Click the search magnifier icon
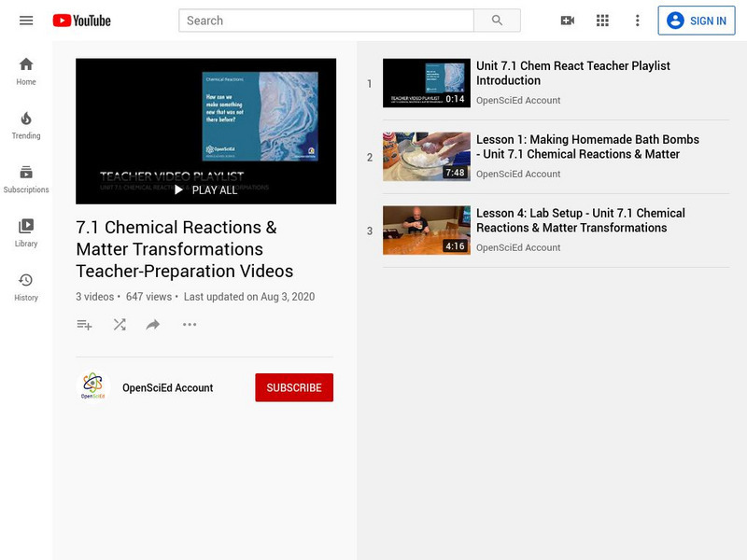The image size is (747, 560). tap(498, 20)
